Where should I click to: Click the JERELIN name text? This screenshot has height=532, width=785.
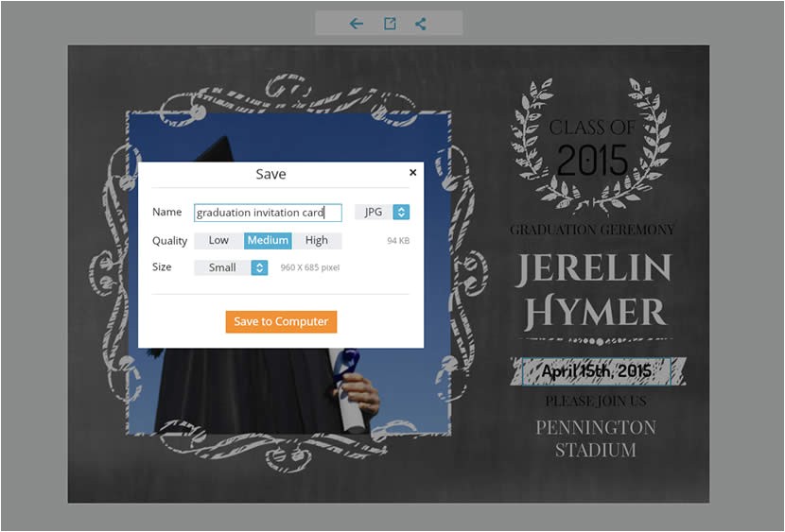(x=594, y=270)
